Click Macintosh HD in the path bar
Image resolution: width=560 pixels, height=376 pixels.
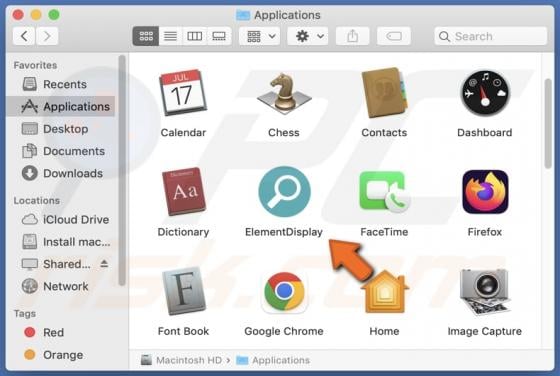181,360
